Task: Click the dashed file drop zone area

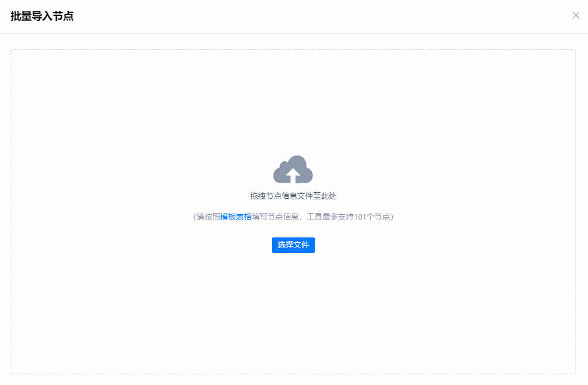Action: click(x=293, y=212)
